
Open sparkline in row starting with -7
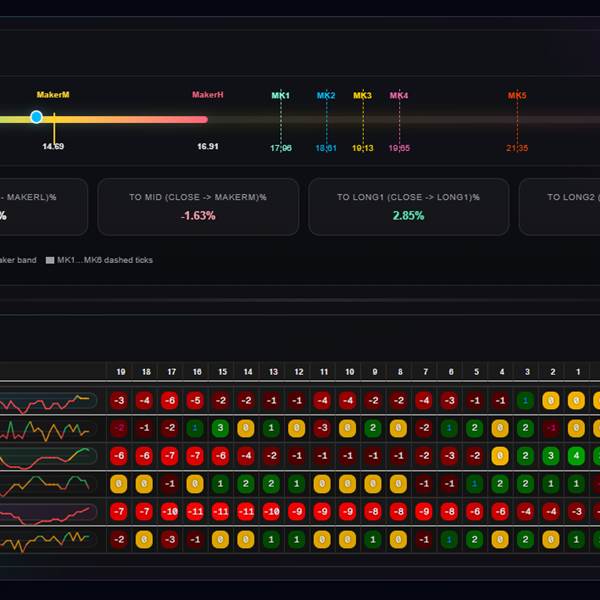tap(49, 512)
